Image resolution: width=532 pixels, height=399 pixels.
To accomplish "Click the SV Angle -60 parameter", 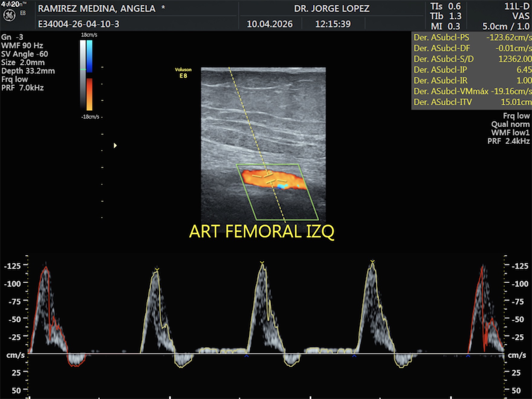I will [24, 54].
